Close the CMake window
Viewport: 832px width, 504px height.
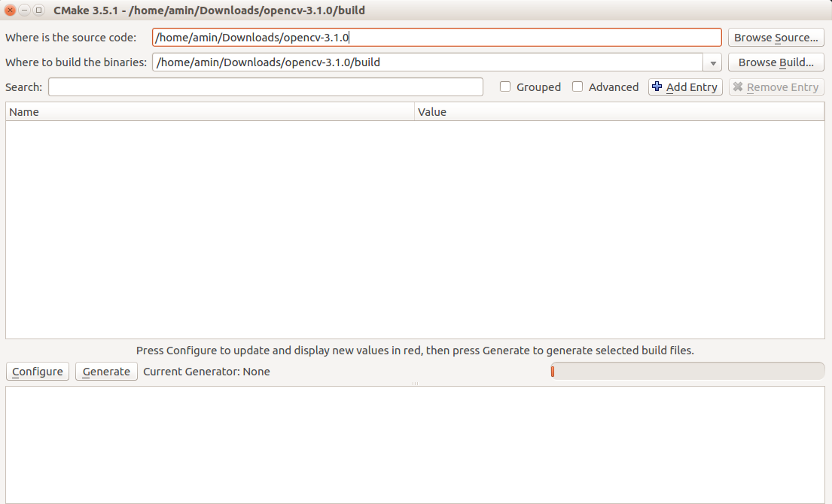(x=10, y=10)
